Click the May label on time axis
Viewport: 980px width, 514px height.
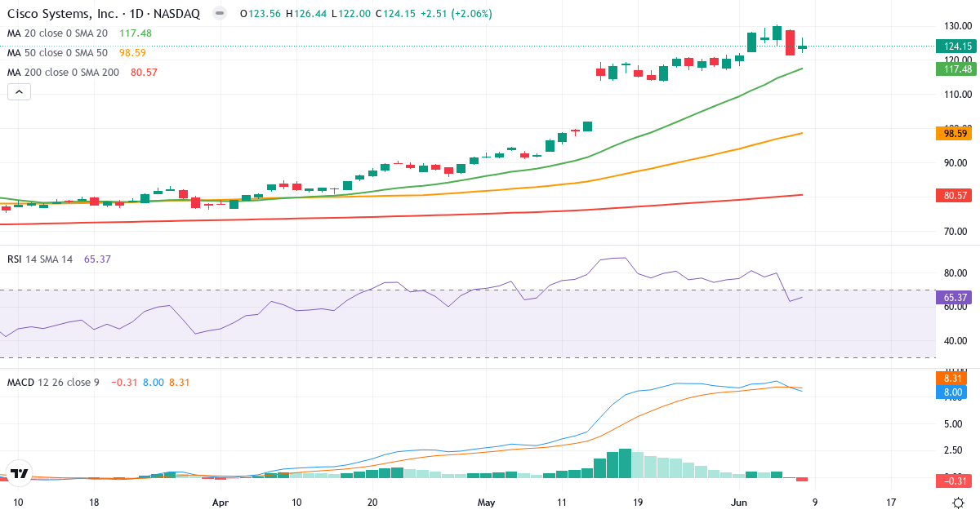(487, 503)
